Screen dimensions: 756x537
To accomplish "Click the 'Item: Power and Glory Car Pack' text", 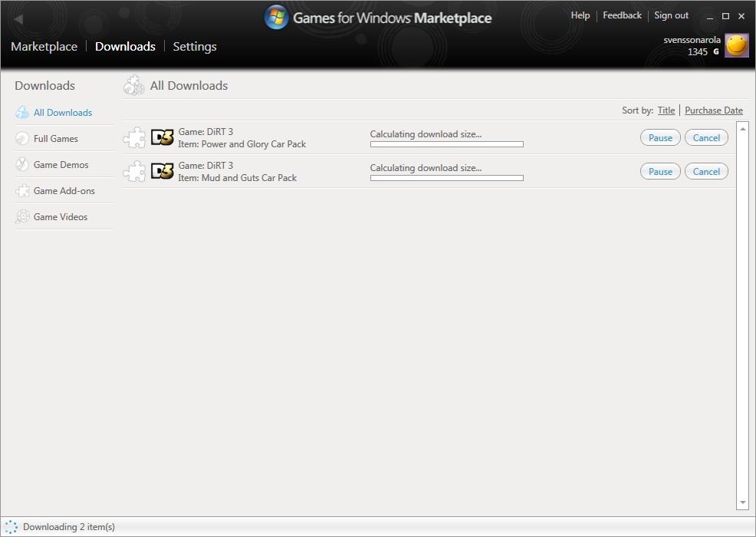I will click(242, 144).
